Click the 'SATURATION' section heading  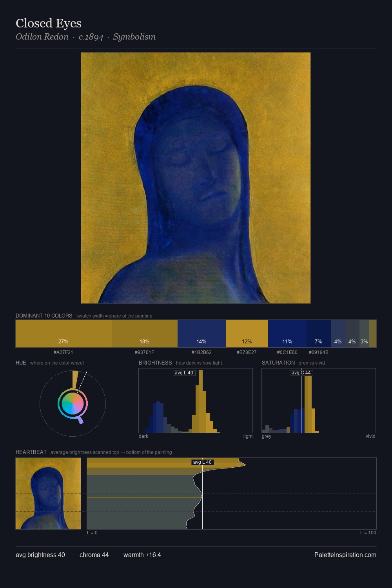tap(278, 363)
